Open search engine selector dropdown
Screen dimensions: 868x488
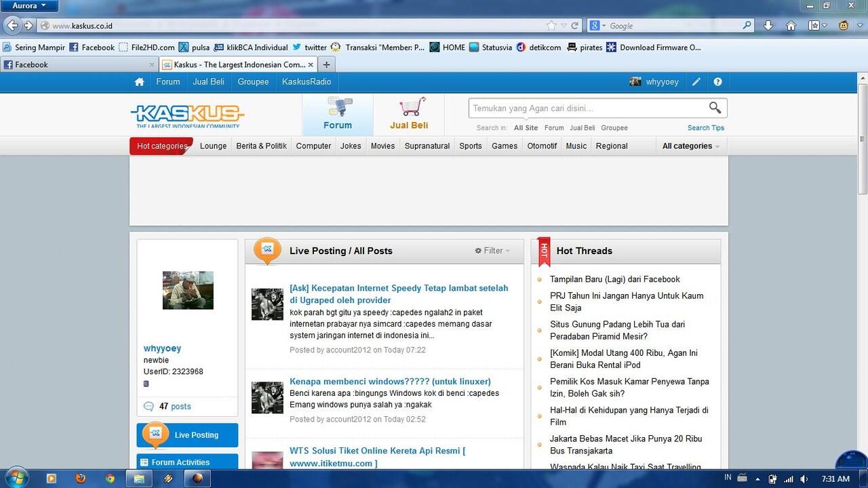[597, 26]
